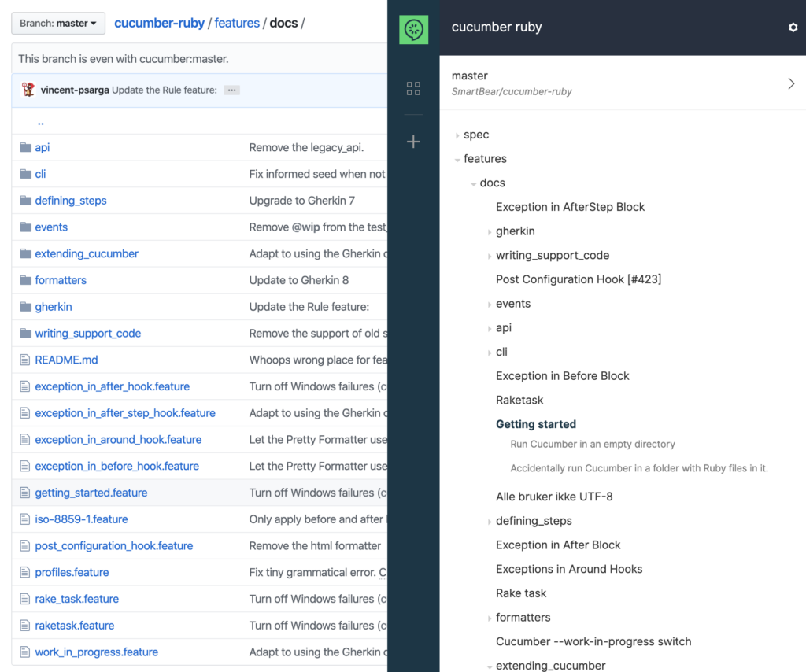Go to features breadcrumb link
The image size is (806, 672).
click(x=237, y=23)
